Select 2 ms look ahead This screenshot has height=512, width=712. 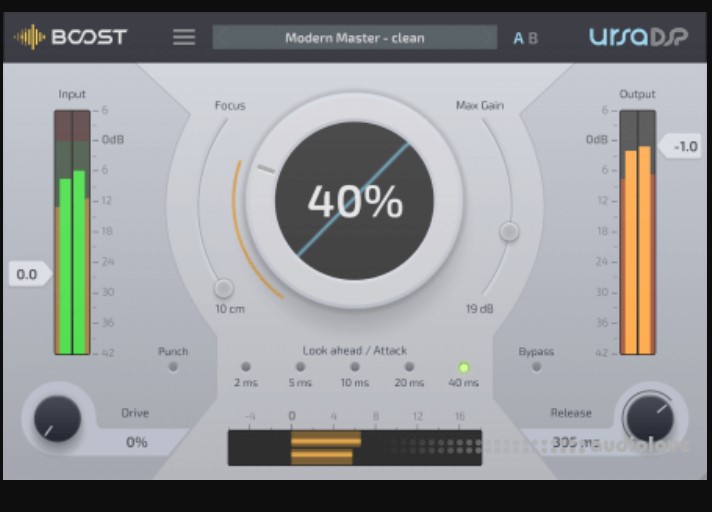[x=246, y=367]
